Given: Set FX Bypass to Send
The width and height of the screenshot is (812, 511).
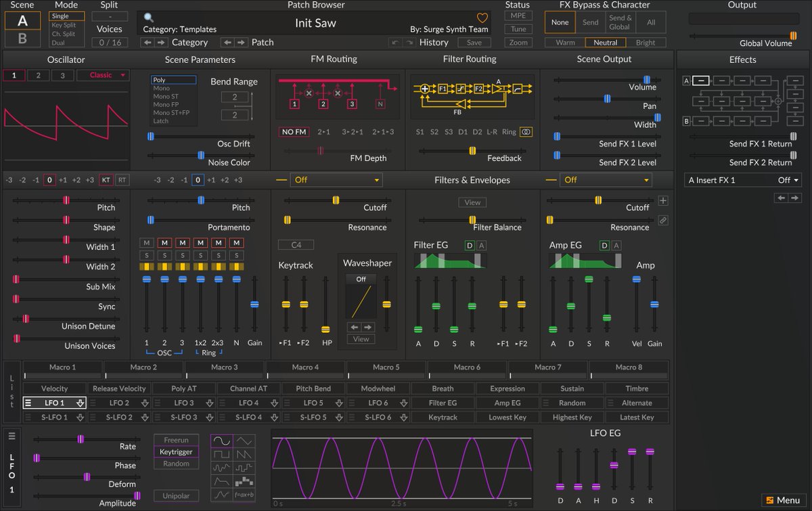Looking at the screenshot, I should [591, 22].
